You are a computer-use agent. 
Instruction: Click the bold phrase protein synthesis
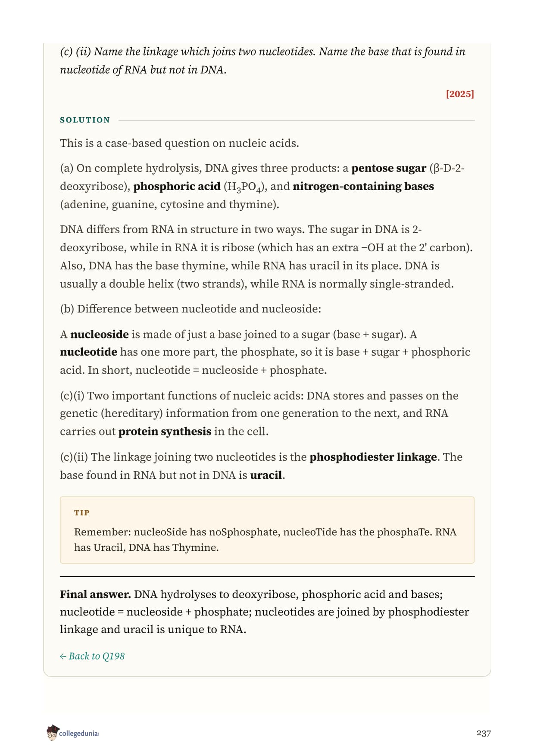point(165,431)
